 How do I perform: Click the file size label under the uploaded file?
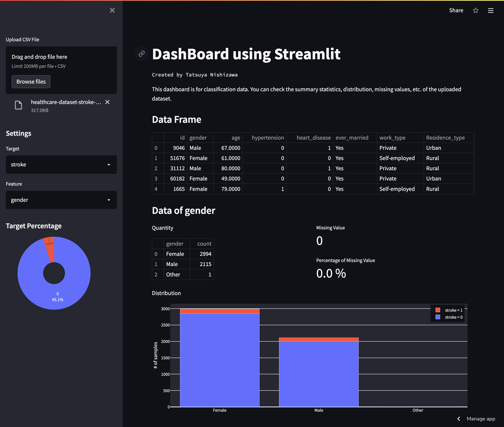coord(39,110)
